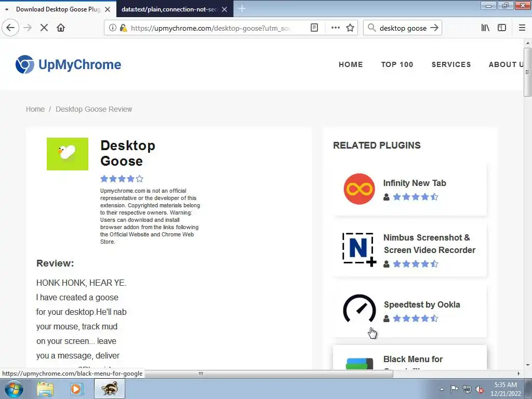Click the network tray icon
The height and width of the screenshot is (399, 532).
467,389
